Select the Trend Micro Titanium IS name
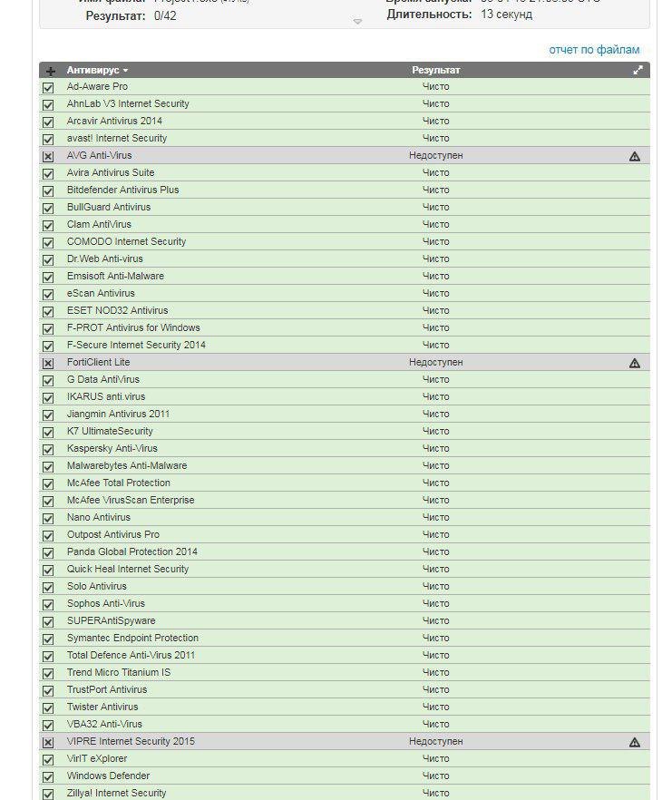Viewport: 672px width, 800px height. point(119,672)
